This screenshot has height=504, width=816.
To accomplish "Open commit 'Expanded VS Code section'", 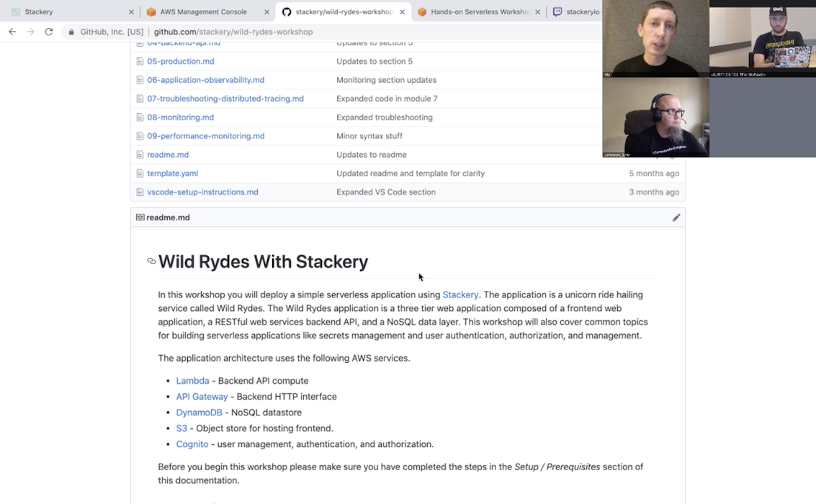I will coord(385,192).
